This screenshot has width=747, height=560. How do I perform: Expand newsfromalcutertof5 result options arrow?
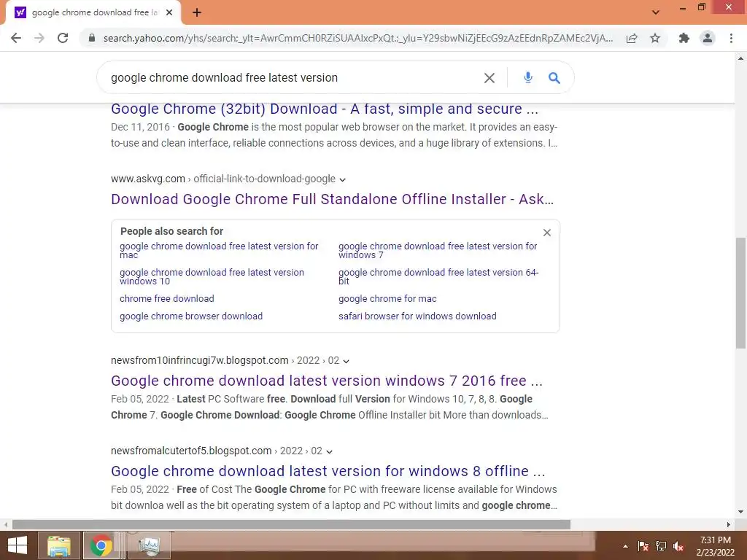click(329, 451)
